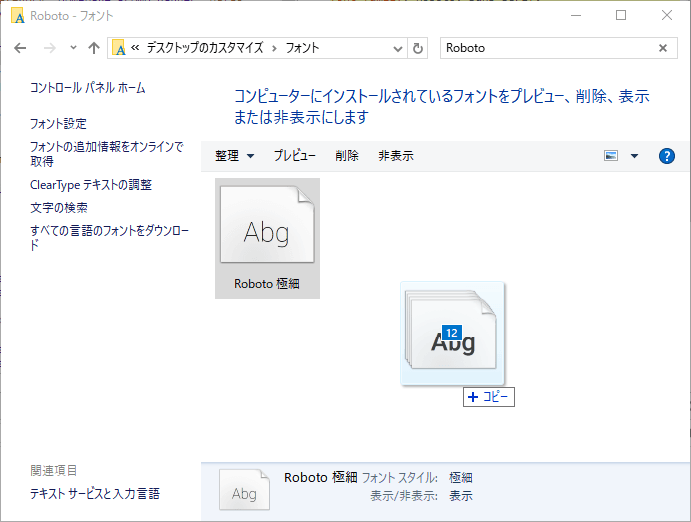Open コントロール パネル ホーム link
The width and height of the screenshot is (691, 522).
[88, 88]
